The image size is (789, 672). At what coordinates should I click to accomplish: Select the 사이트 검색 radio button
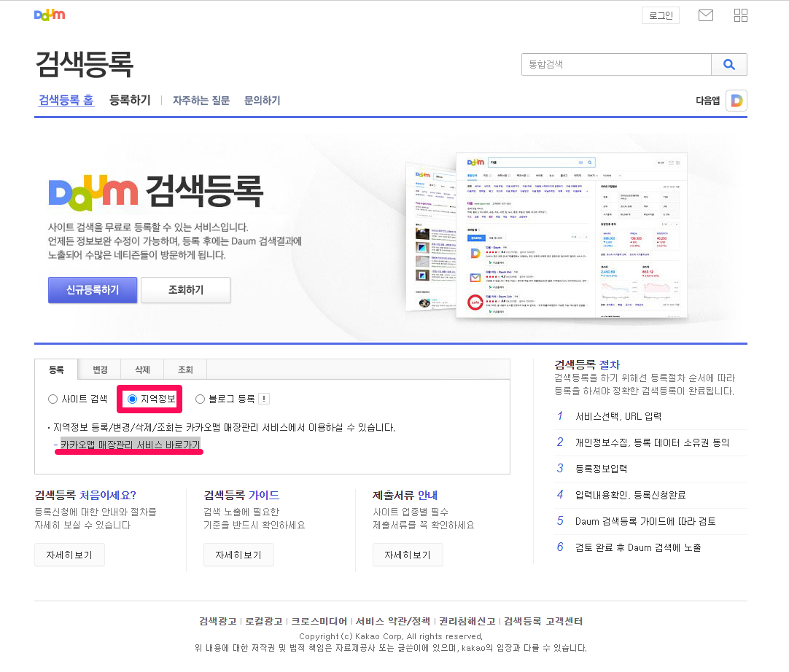(x=52, y=399)
